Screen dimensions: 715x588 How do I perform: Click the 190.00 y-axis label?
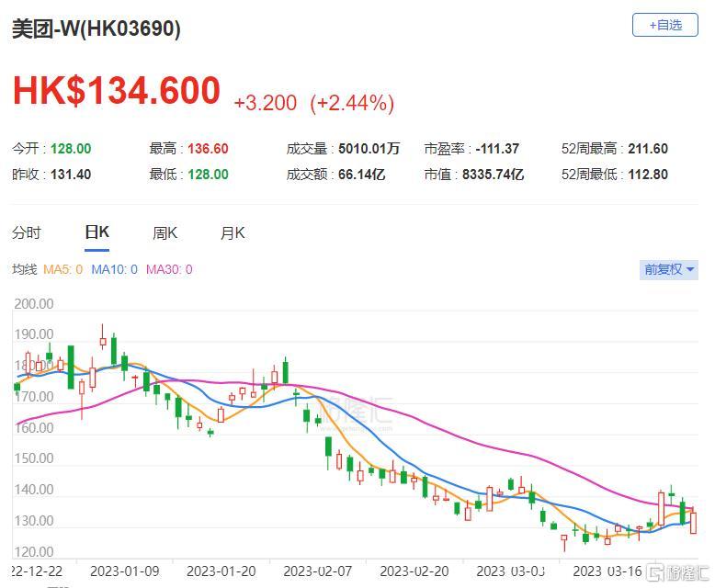34,334
